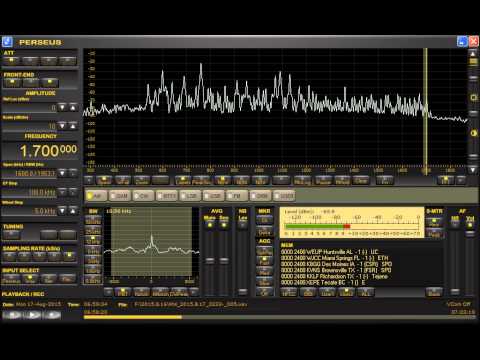480x360 pixels.
Task: Seek within the yellow playback progress bar
Action: coord(133,317)
